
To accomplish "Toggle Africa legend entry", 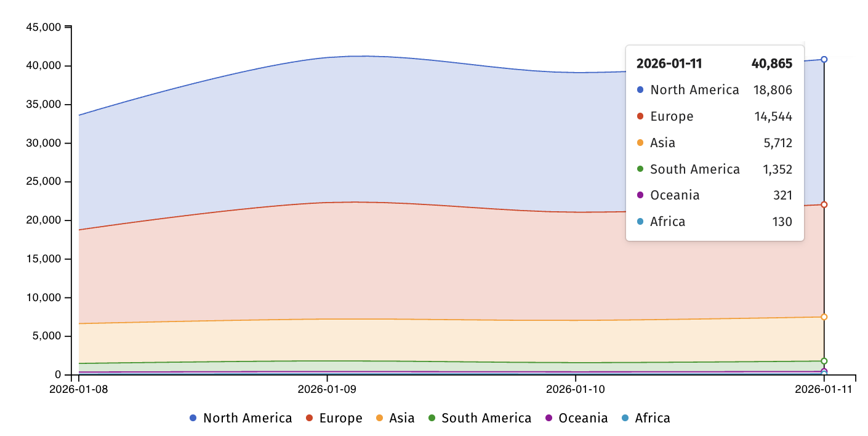I will coord(645,418).
